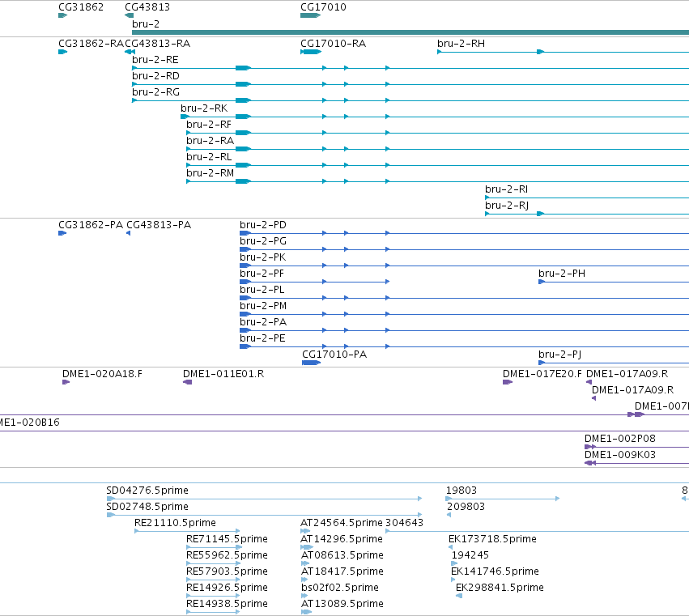
Task: Select the CG43813-RA transcript label
Action: pos(157,44)
